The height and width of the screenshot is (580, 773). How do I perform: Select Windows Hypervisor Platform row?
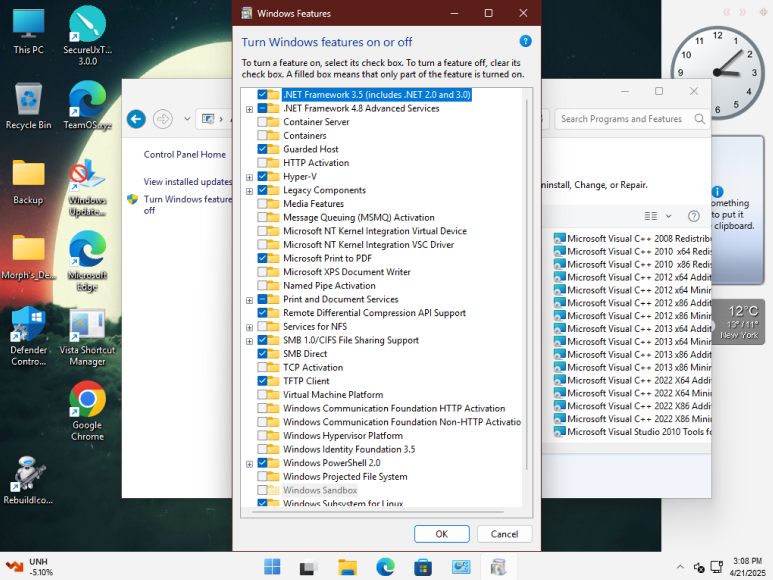(x=343, y=436)
